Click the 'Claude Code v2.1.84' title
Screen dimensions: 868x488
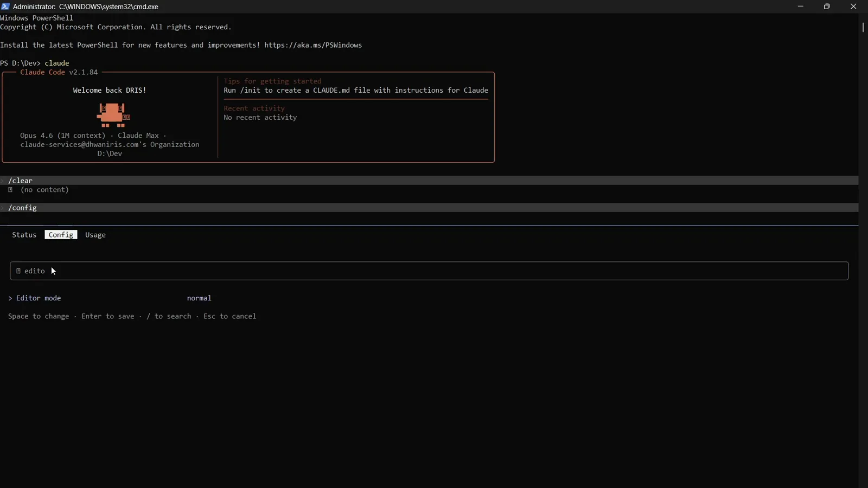coord(59,72)
